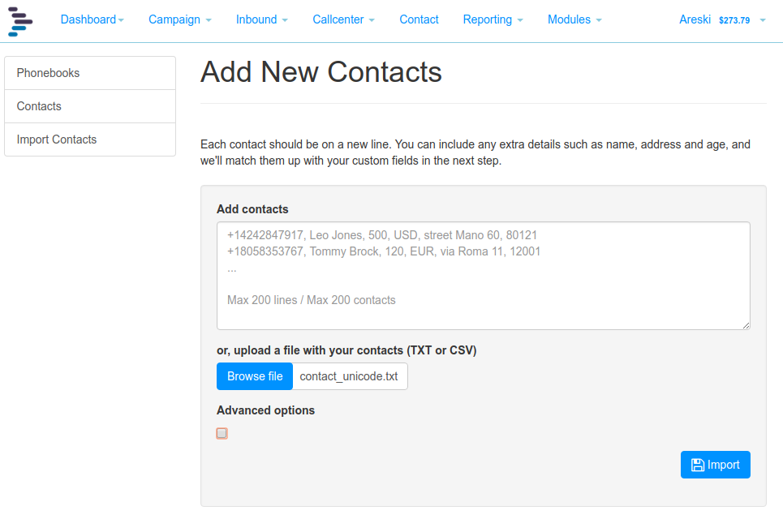Focus the Add contacts text area
This screenshot has height=532, width=783.
point(484,276)
